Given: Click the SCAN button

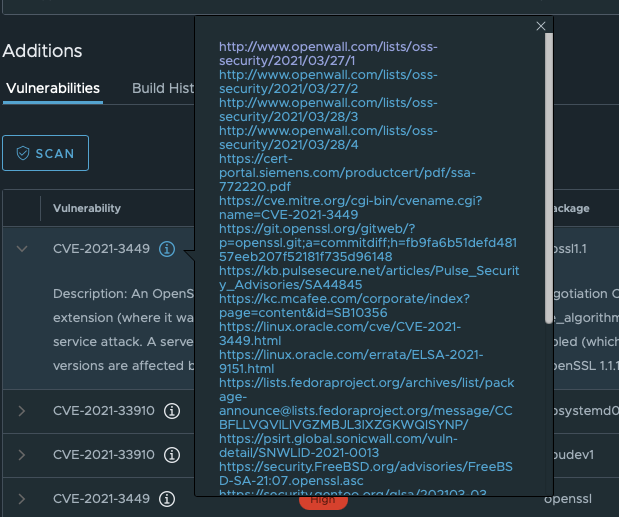Looking at the screenshot, I should tap(45, 153).
